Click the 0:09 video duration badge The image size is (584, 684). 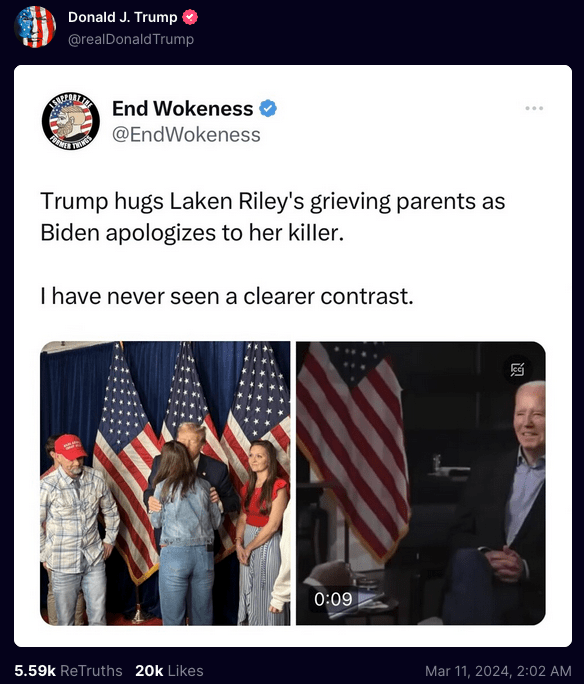pyautogui.click(x=333, y=599)
